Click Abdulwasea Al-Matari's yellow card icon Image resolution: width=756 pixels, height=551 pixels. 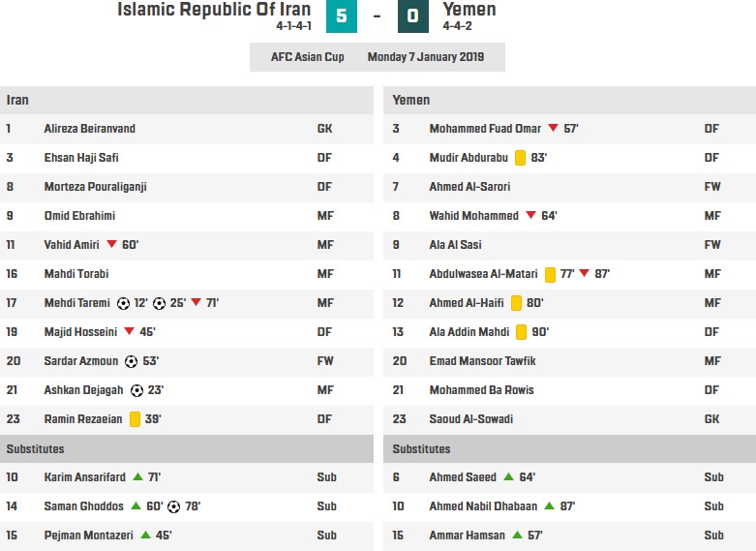(550, 274)
